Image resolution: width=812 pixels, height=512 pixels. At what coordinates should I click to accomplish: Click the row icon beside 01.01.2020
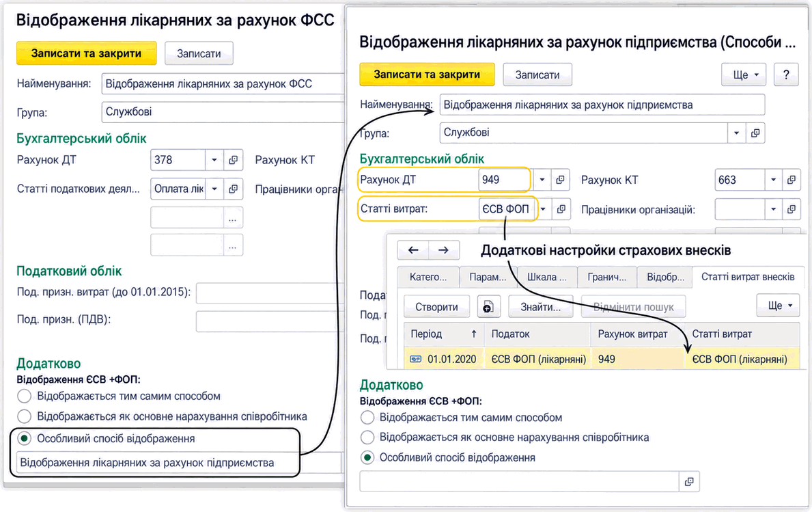(416, 359)
